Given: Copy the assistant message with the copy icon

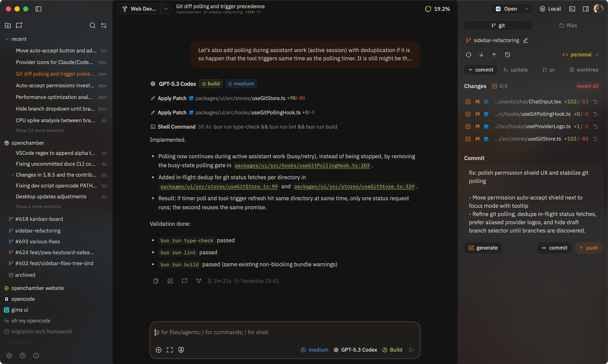Looking at the screenshot, I should pos(156,281).
